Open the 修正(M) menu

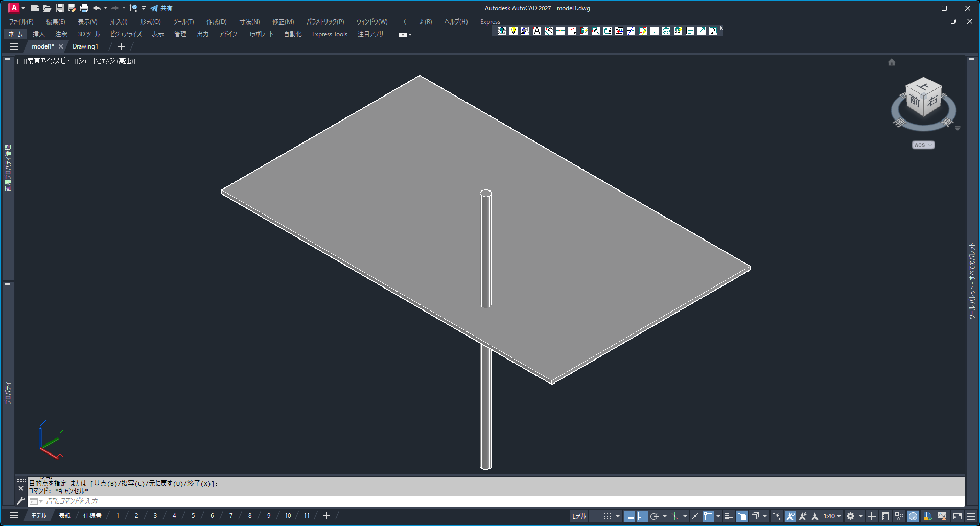[x=283, y=22]
